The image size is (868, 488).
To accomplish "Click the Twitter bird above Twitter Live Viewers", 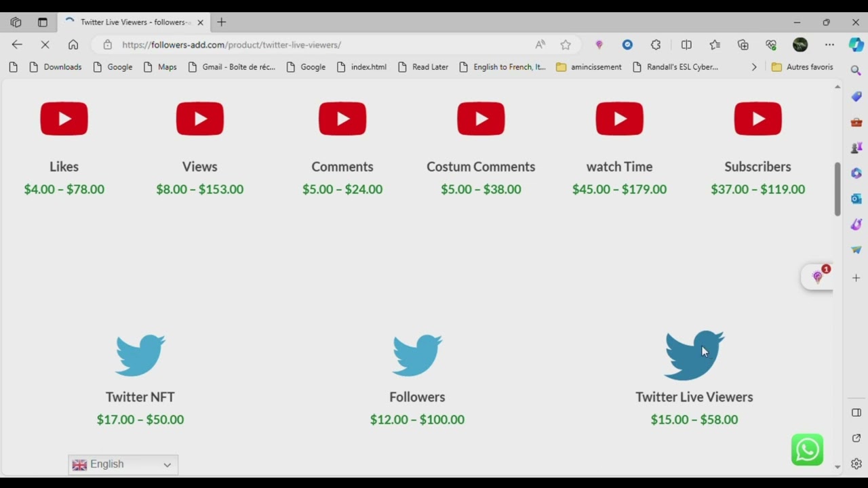I will [694, 355].
